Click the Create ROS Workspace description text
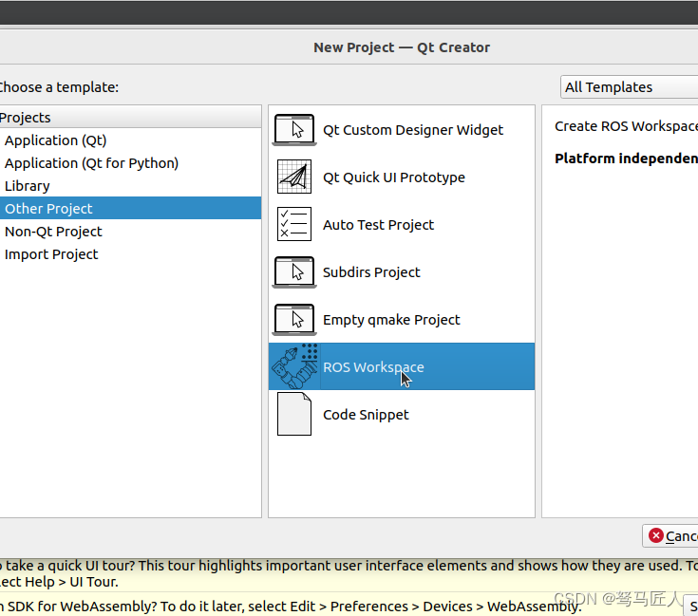Viewport: 698px width, 616px height. 626,126
